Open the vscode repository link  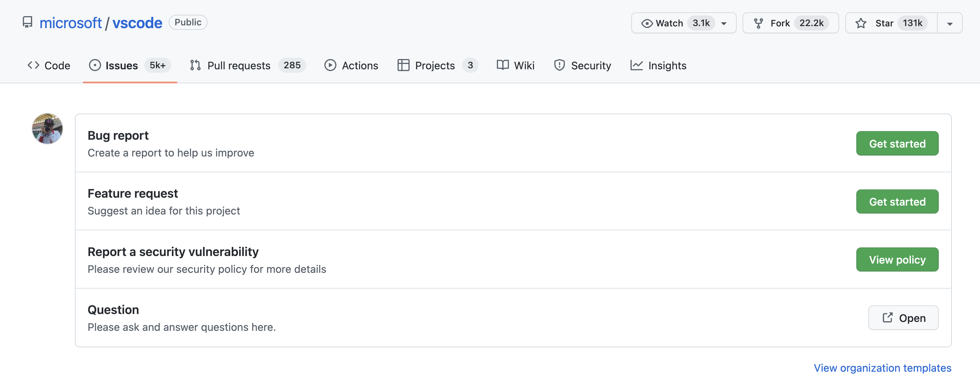137,23
